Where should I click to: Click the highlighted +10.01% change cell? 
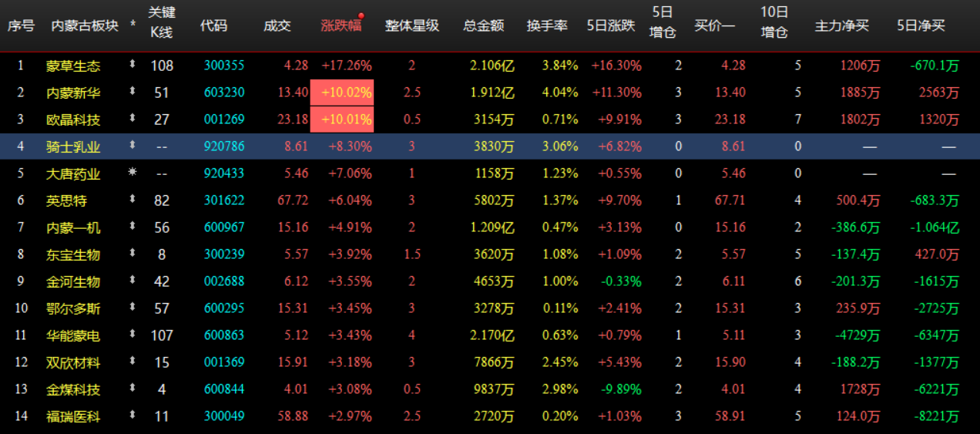pyautogui.click(x=342, y=119)
